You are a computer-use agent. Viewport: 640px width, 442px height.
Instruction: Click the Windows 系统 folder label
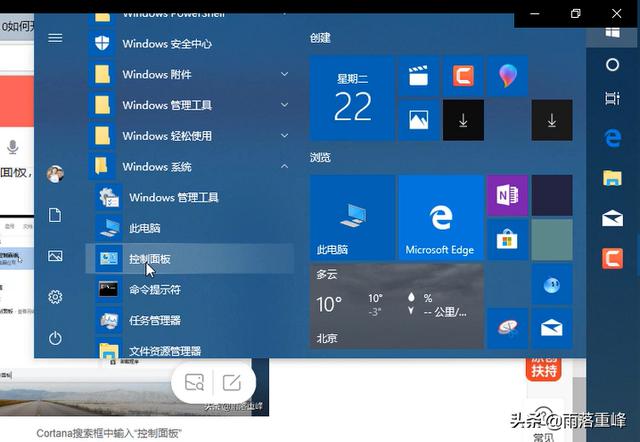click(157, 167)
